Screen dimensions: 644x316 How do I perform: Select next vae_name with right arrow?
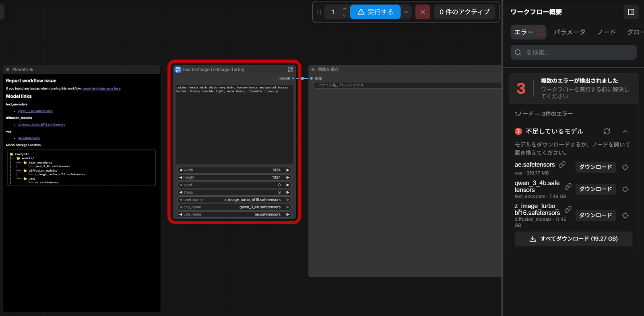[x=288, y=214]
